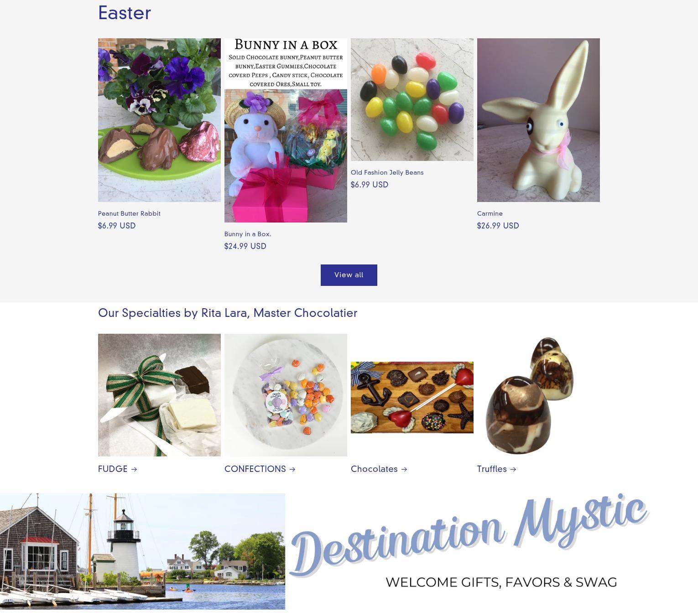Click the View all button
Image resolution: width=698 pixels, height=616 pixels.
349,275
